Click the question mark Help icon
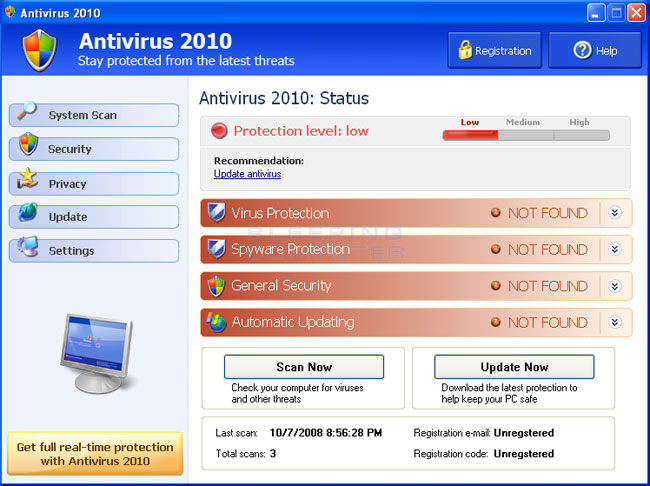 pyautogui.click(x=582, y=51)
